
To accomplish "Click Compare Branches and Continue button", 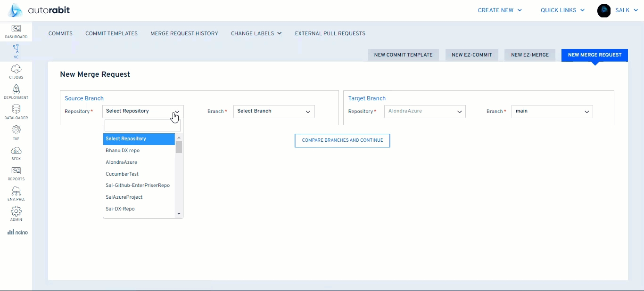I will (x=342, y=141).
